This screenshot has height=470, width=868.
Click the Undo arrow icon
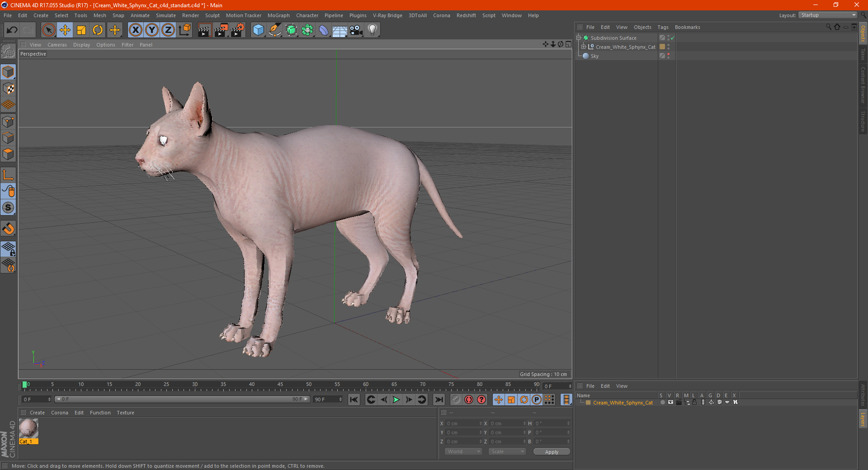(x=12, y=30)
